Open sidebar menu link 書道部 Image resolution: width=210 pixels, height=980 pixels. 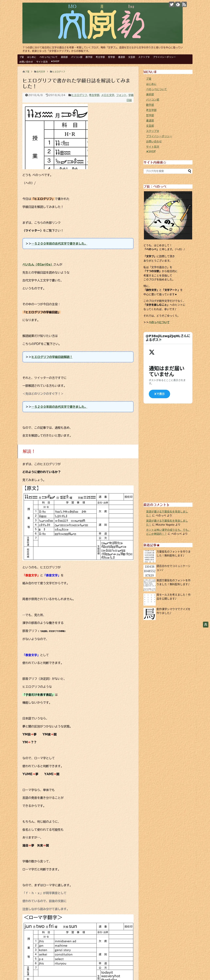(150, 121)
